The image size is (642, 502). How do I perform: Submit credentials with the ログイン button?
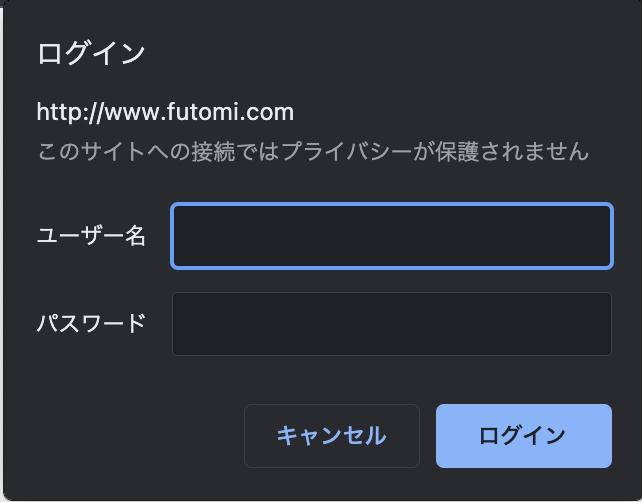tap(524, 436)
